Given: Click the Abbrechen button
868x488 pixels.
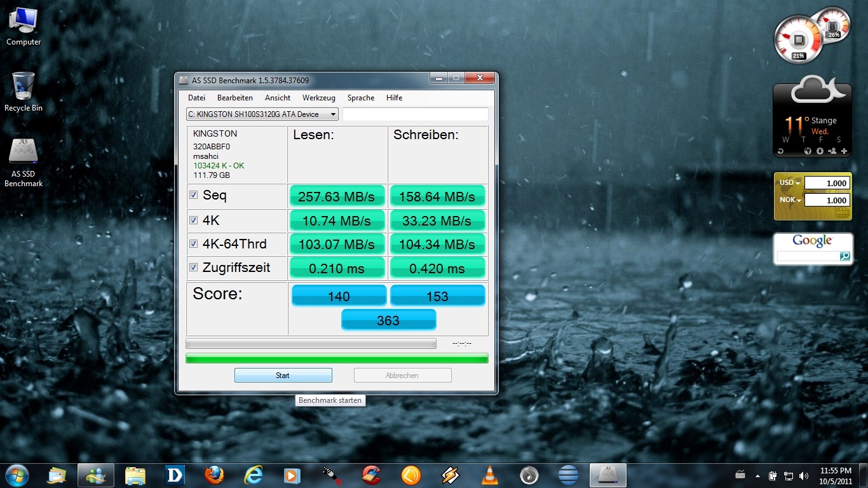Looking at the screenshot, I should (x=402, y=376).
